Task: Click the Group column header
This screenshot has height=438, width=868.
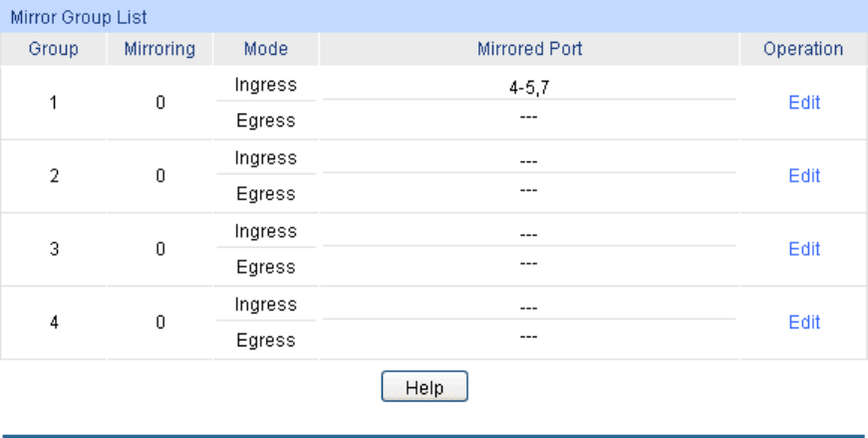Action: 54,49
